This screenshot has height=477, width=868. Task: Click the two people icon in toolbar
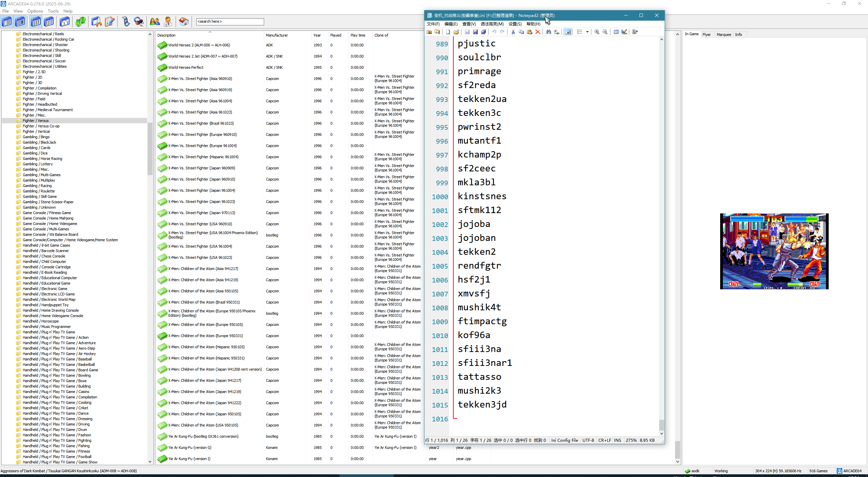tap(155, 22)
